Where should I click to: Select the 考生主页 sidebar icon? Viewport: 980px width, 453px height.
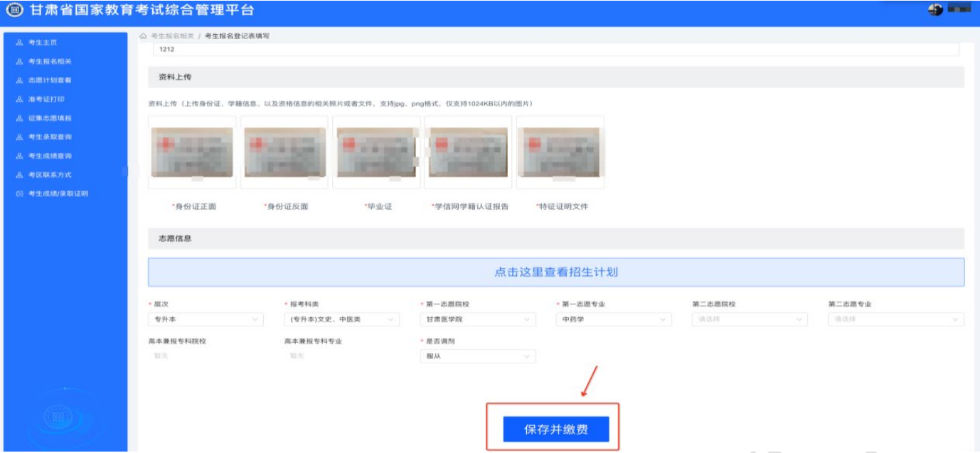point(19,43)
